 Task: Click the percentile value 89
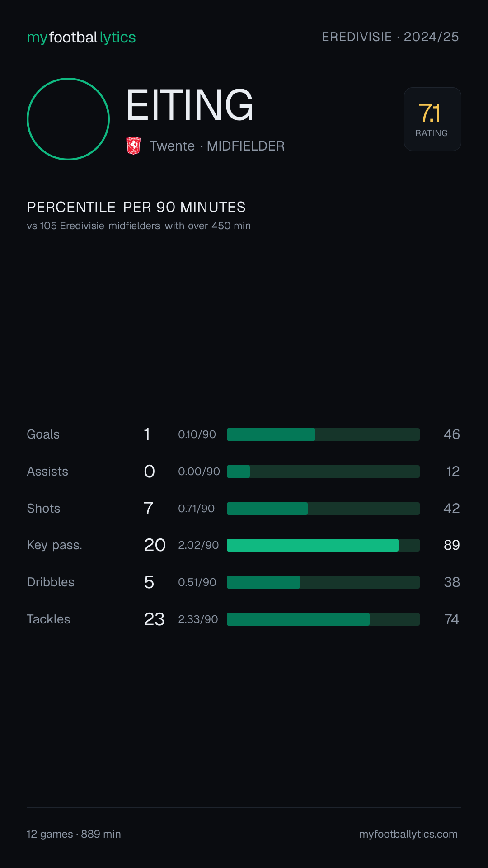pos(452,545)
